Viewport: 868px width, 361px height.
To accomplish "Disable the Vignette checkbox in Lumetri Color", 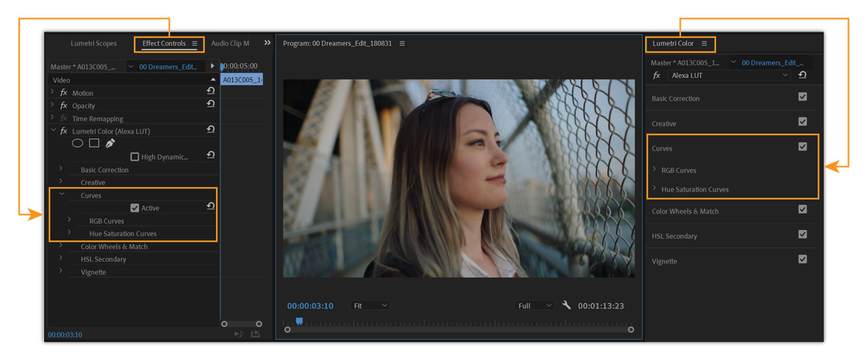I will point(802,259).
